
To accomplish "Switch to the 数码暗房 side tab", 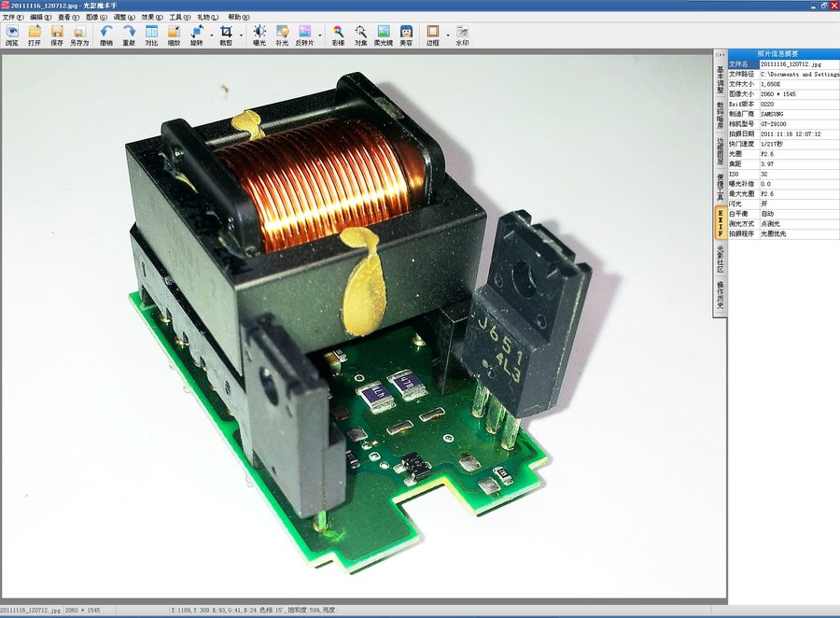I will 720,117.
